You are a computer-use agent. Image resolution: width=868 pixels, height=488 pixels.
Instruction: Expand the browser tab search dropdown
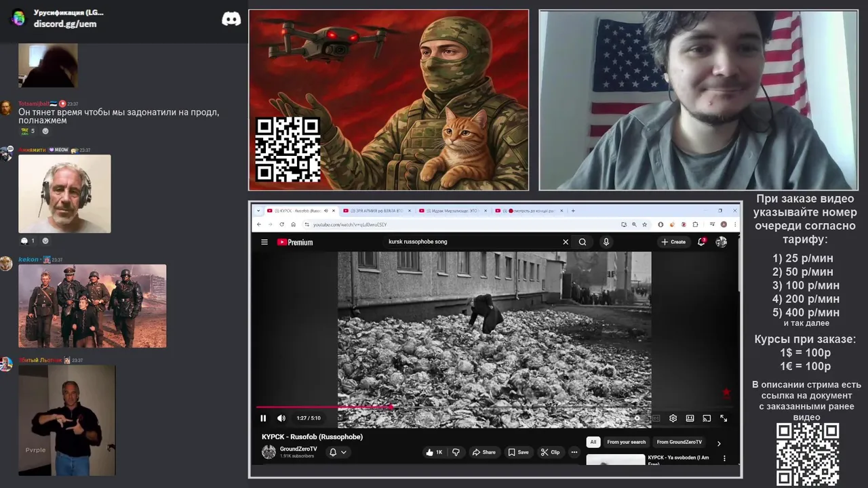(x=257, y=211)
